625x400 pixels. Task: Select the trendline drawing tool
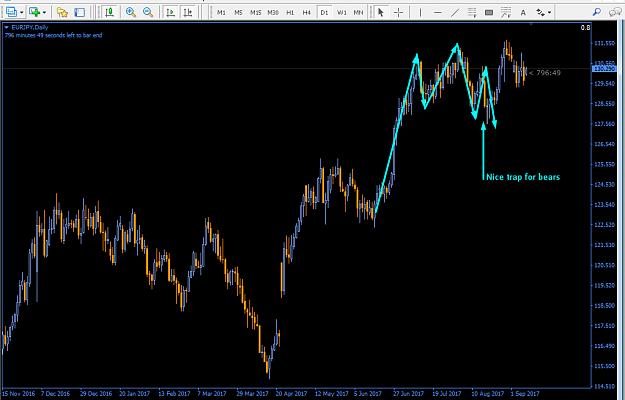[455, 13]
